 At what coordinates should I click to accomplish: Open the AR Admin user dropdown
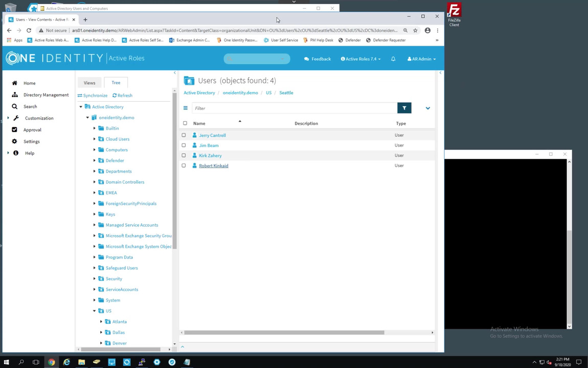(421, 59)
